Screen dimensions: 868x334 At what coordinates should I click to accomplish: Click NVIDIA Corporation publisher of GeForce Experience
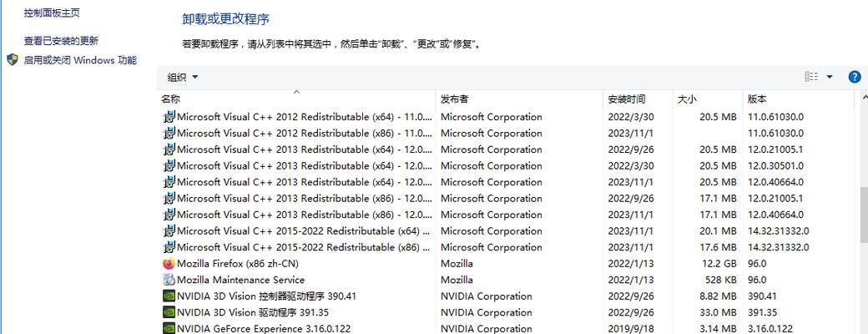click(486, 328)
